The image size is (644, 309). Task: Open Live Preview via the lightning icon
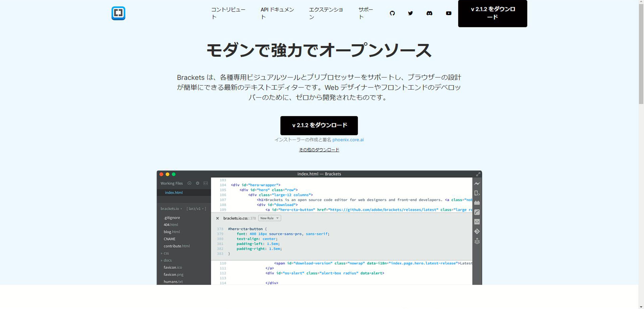pos(477,183)
